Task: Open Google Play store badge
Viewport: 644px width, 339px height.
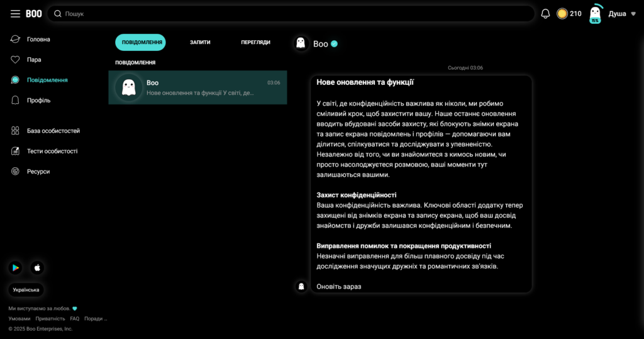Action: (16, 268)
